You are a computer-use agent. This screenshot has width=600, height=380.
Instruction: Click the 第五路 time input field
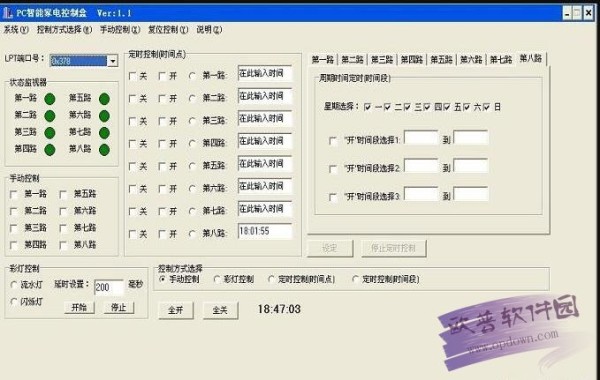[x=265, y=164]
